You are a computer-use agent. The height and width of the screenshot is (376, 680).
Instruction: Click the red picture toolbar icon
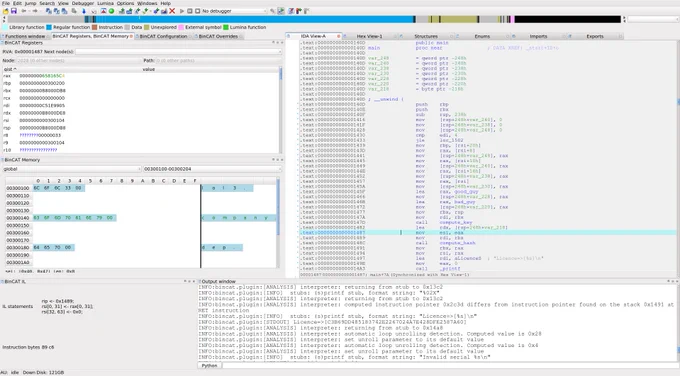[104, 11]
